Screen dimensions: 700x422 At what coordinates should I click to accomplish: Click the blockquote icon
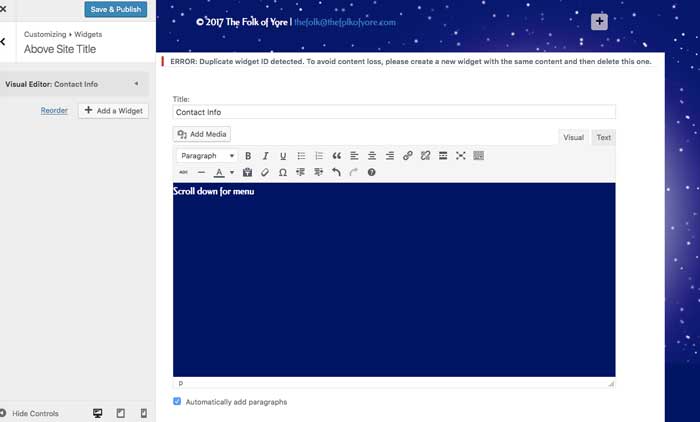(337, 156)
